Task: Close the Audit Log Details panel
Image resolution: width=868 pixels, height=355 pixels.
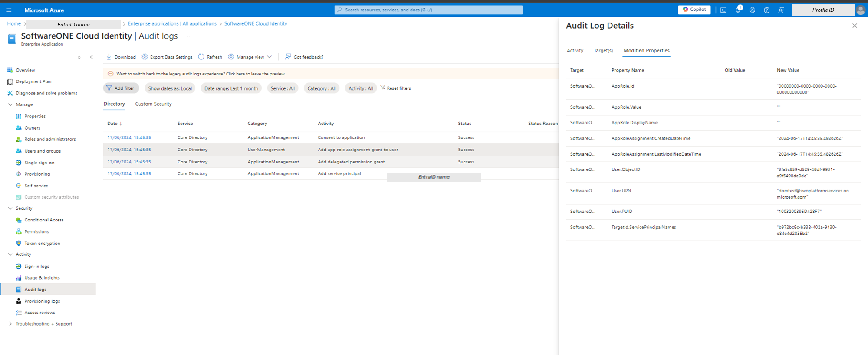Action: [x=855, y=26]
